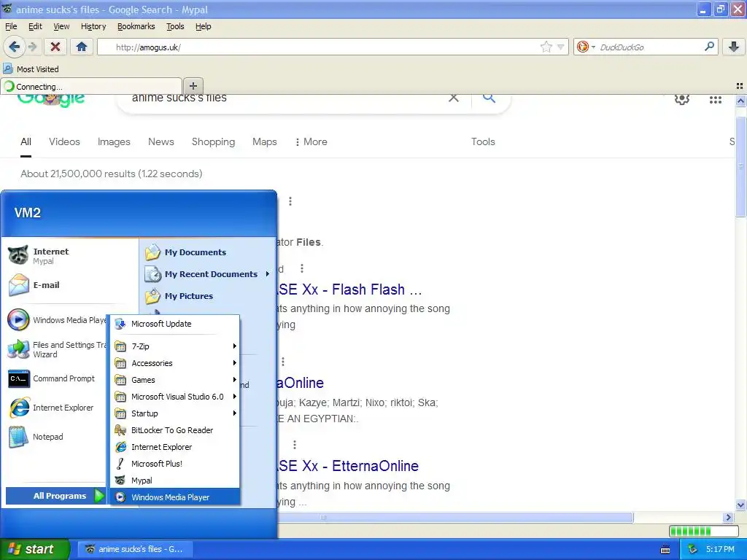747x560 pixels.
Task: Expand the Games program folder
Action: (x=175, y=380)
